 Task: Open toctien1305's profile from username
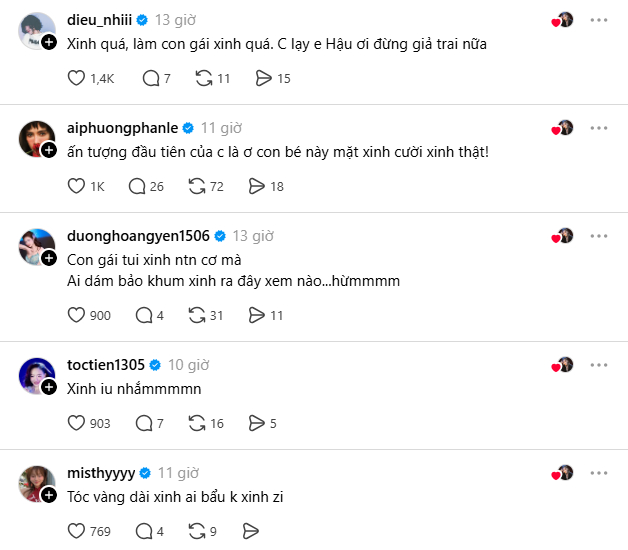point(106,365)
